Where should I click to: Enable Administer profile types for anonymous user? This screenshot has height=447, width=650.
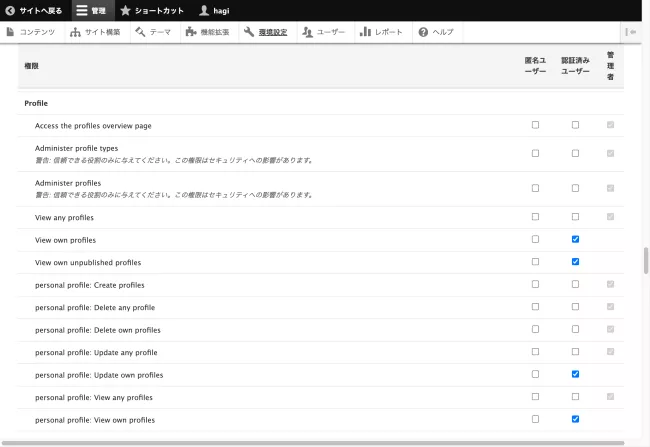pyautogui.click(x=535, y=153)
